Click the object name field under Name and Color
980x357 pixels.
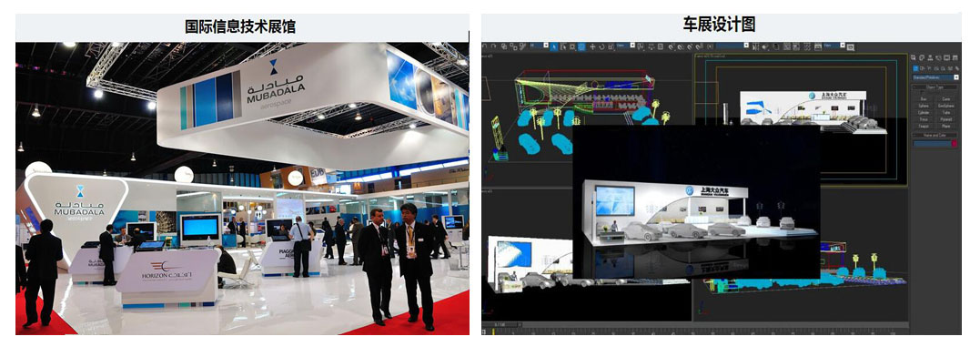pyautogui.click(x=932, y=143)
